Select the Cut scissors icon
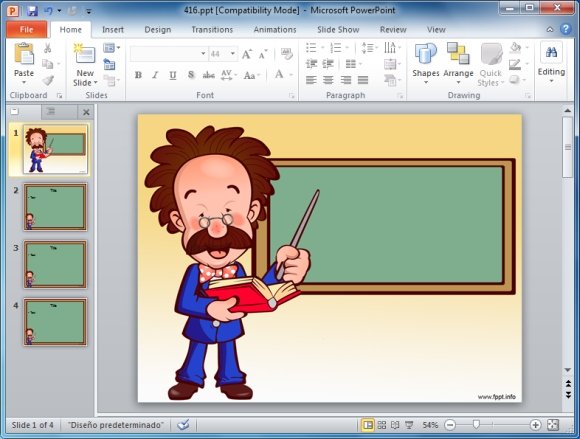This screenshot has height=439, width=580. [47, 48]
